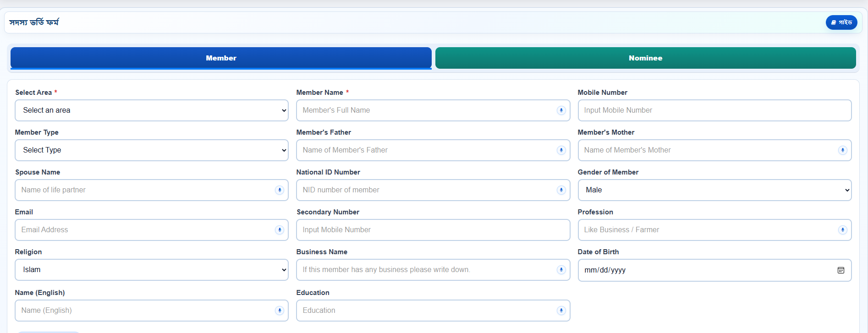868x333 pixels.
Task: Click microphone icon in Education field
Action: [x=561, y=311]
